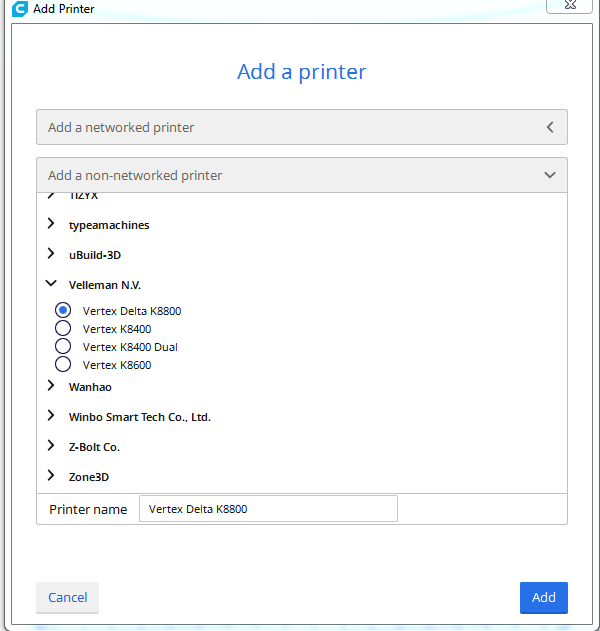Click the Z-Bolt Co. label text
This screenshot has width=600, height=631.
click(x=95, y=447)
